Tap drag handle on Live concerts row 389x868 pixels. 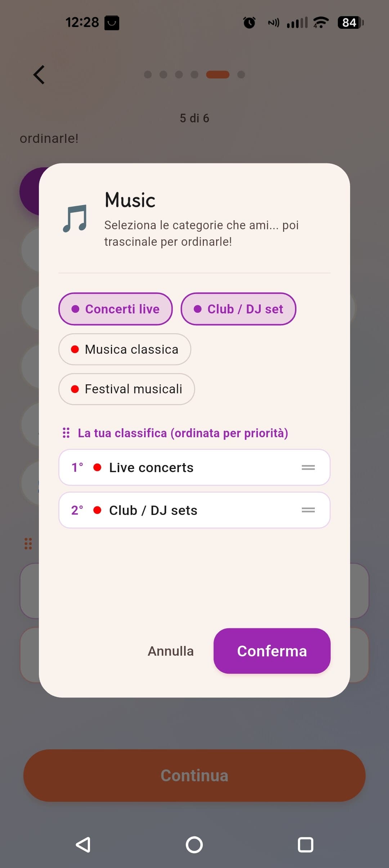pos(308,467)
